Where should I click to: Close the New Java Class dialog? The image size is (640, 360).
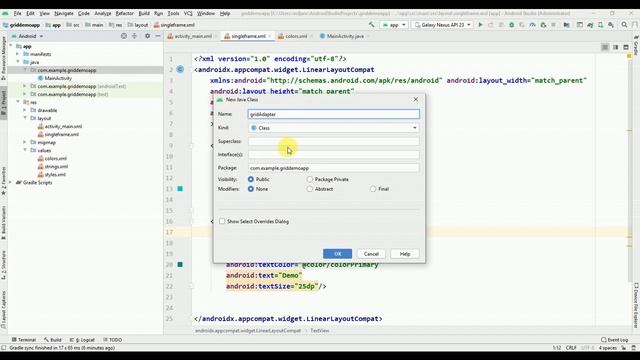click(x=416, y=100)
